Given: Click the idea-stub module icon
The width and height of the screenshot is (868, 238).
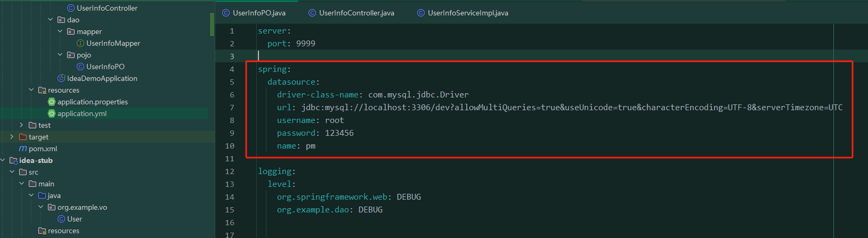Looking at the screenshot, I should click(13, 160).
